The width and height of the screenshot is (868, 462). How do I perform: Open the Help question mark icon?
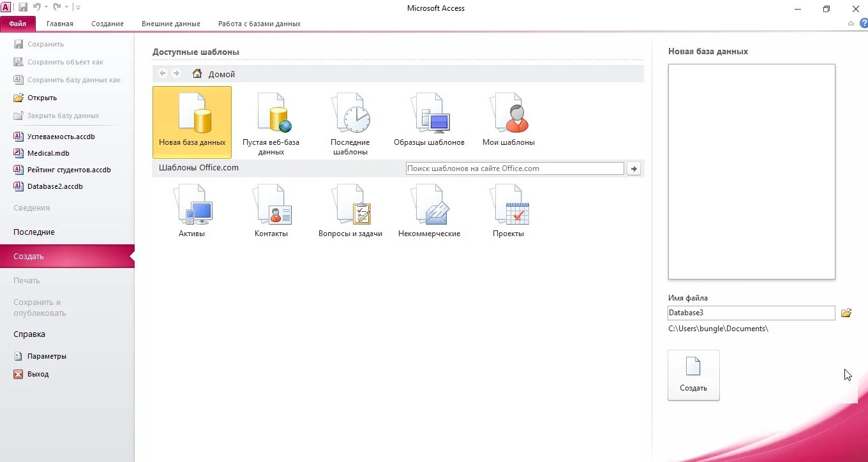tap(864, 23)
